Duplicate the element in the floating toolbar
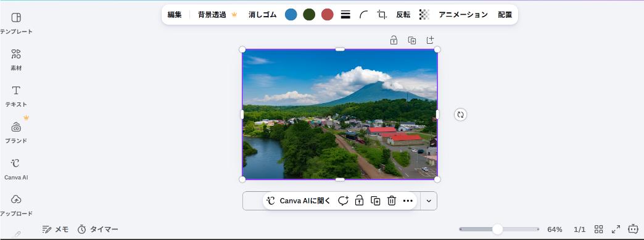 click(x=376, y=201)
